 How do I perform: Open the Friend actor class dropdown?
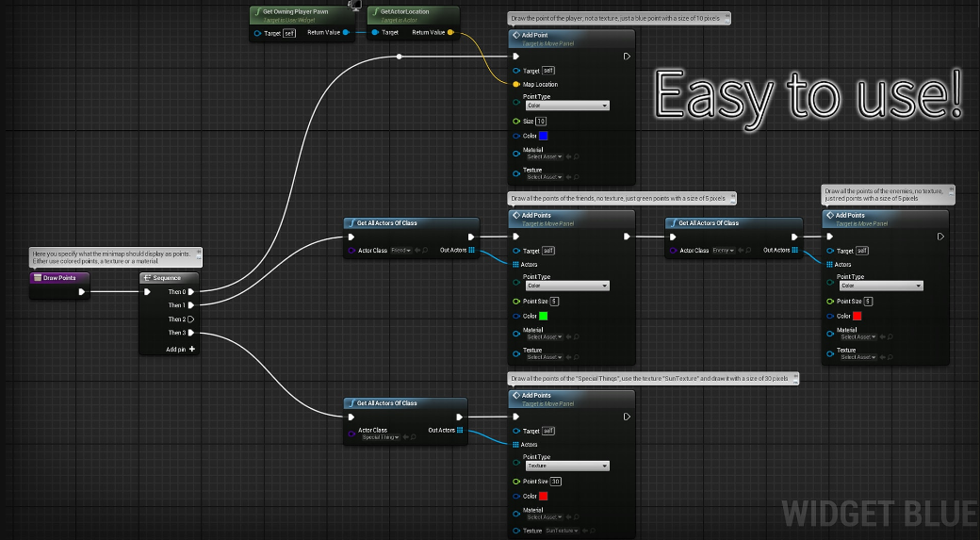401,251
